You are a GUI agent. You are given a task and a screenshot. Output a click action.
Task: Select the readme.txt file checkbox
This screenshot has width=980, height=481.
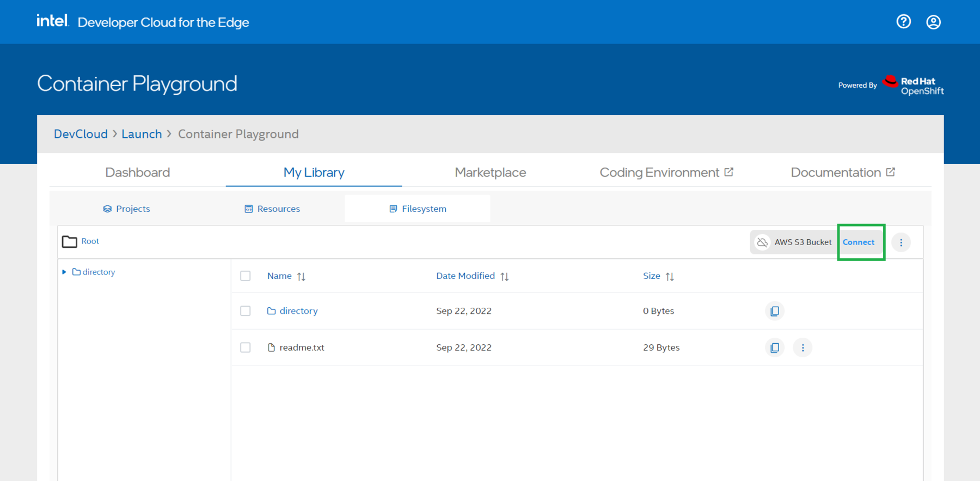click(246, 348)
